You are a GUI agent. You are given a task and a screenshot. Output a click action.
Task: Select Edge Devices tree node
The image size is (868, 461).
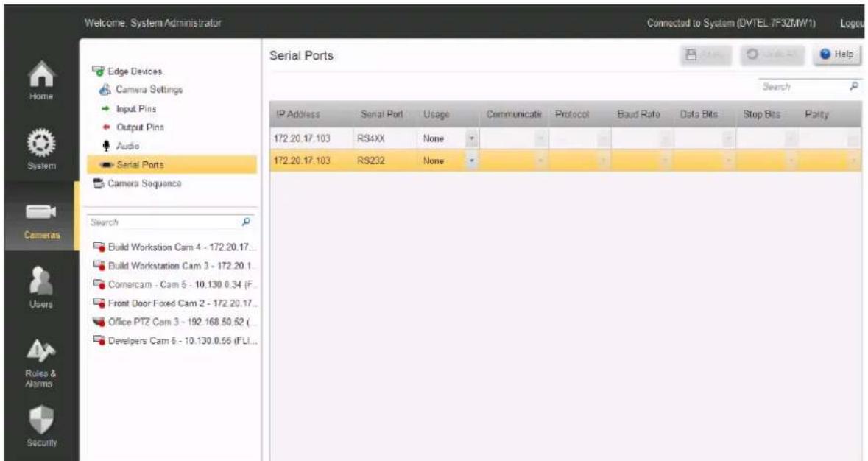tap(127, 71)
